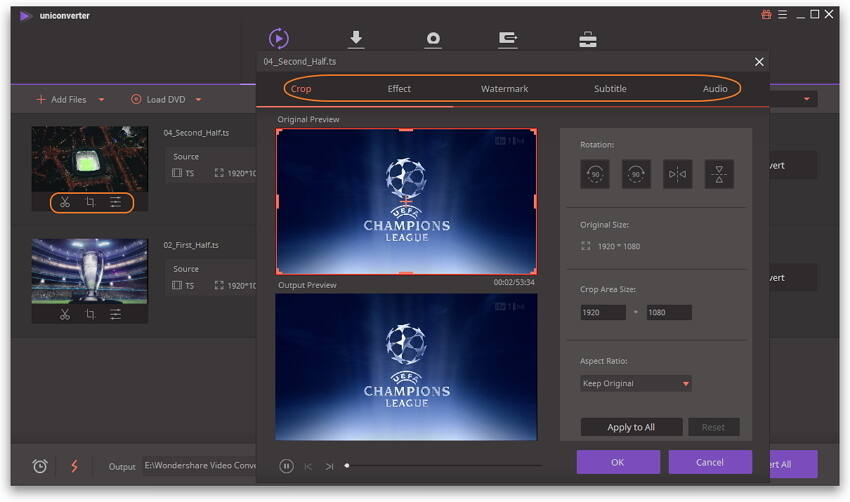Open the Toolbox briefcase icon
850x502 pixels.
(x=588, y=40)
